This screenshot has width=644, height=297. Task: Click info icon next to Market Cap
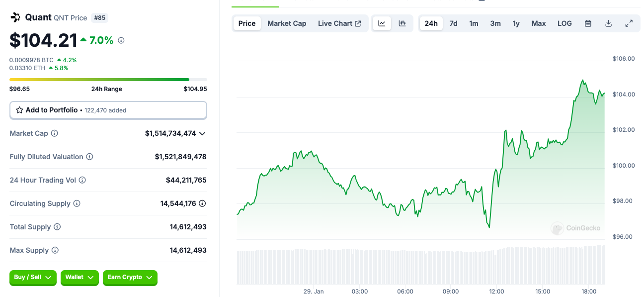[55, 133]
